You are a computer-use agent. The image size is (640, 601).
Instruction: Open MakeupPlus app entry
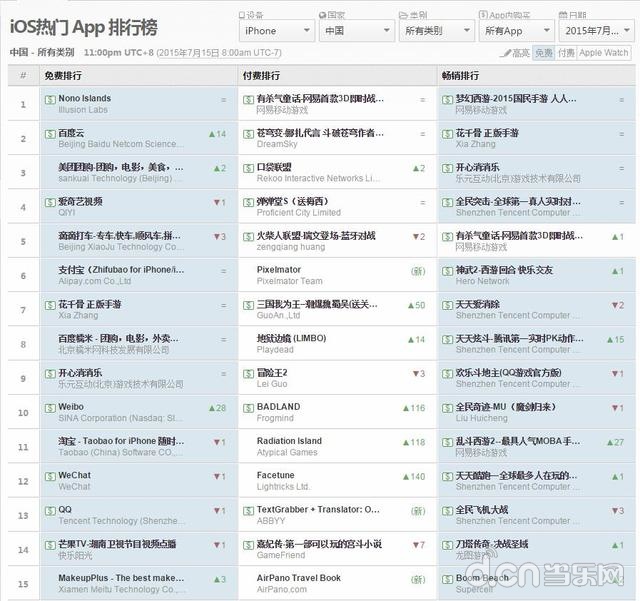click(121, 578)
